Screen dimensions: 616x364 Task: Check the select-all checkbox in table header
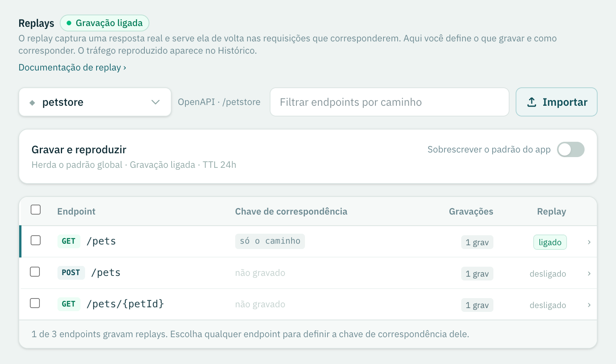click(x=36, y=210)
